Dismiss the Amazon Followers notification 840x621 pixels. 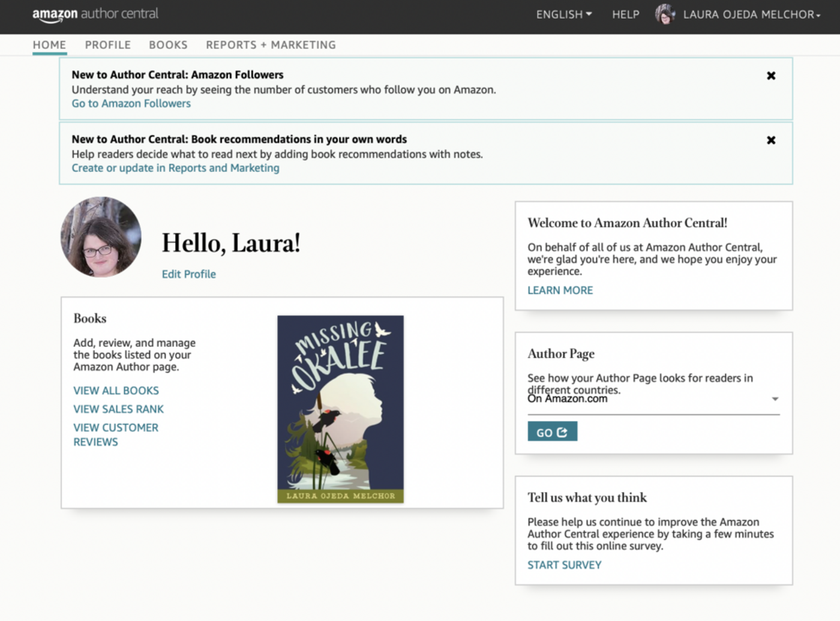[771, 76]
